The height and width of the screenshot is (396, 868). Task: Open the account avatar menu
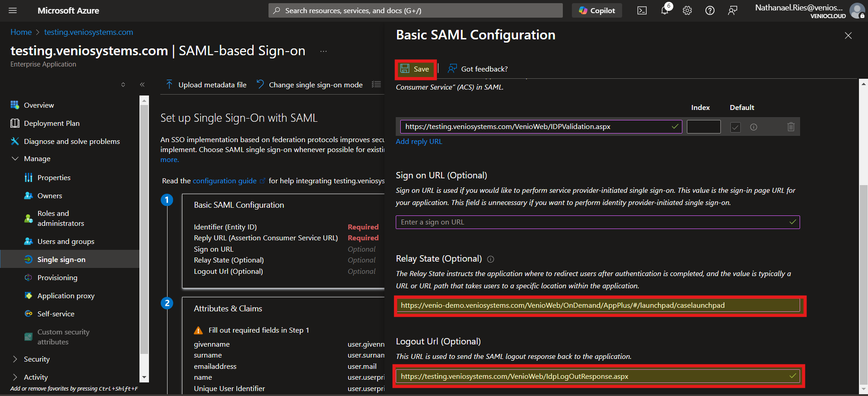857,10
